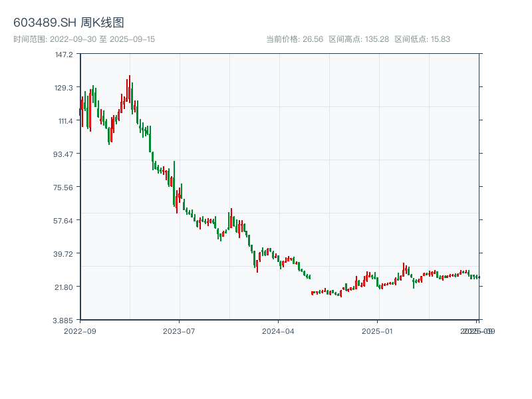
Task: Click the last candlestick at the right edge
Action: 478,277
